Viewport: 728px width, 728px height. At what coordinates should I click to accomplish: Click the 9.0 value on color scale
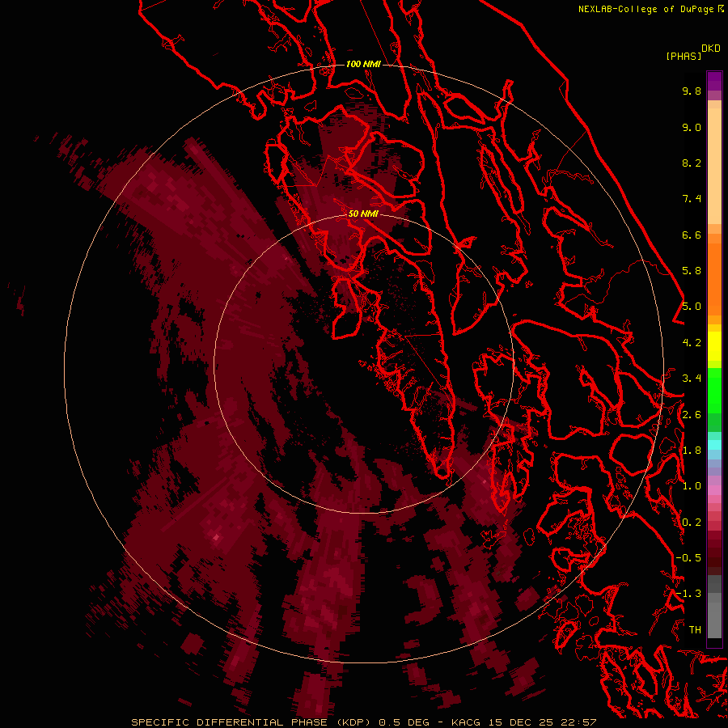(692, 127)
